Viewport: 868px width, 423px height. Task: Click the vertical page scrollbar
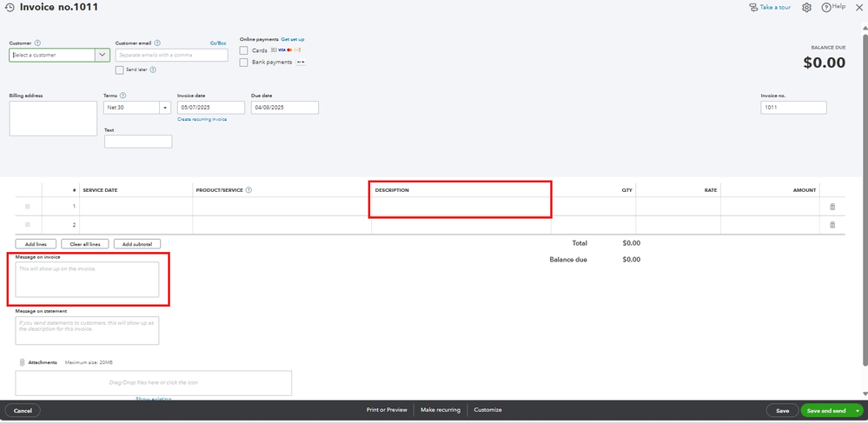pyautogui.click(x=865, y=199)
